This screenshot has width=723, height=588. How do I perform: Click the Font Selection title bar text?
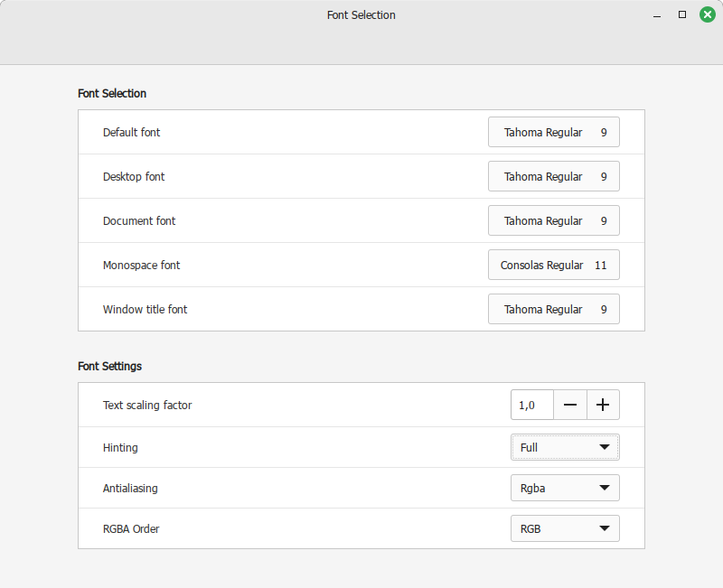click(361, 15)
